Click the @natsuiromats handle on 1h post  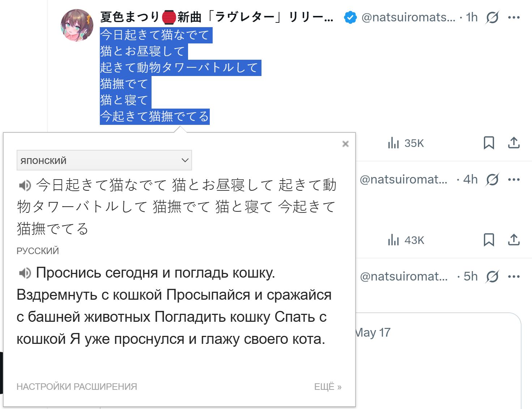coord(408,17)
